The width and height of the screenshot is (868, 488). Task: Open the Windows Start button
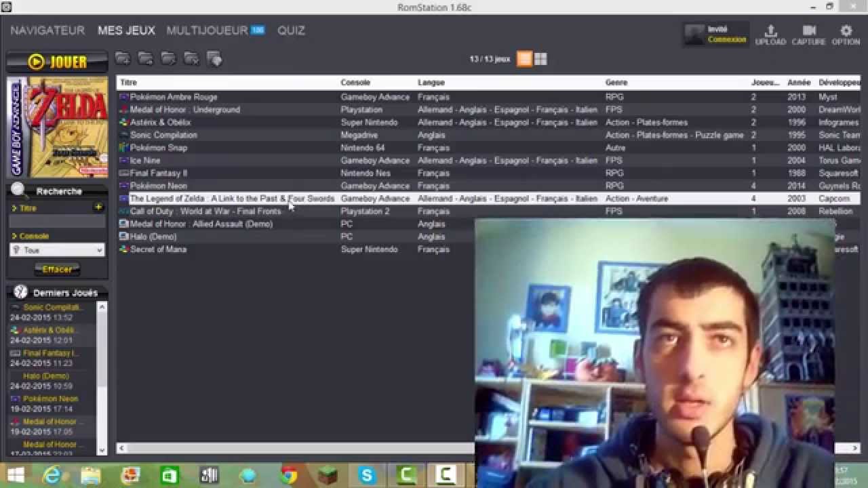(15, 476)
